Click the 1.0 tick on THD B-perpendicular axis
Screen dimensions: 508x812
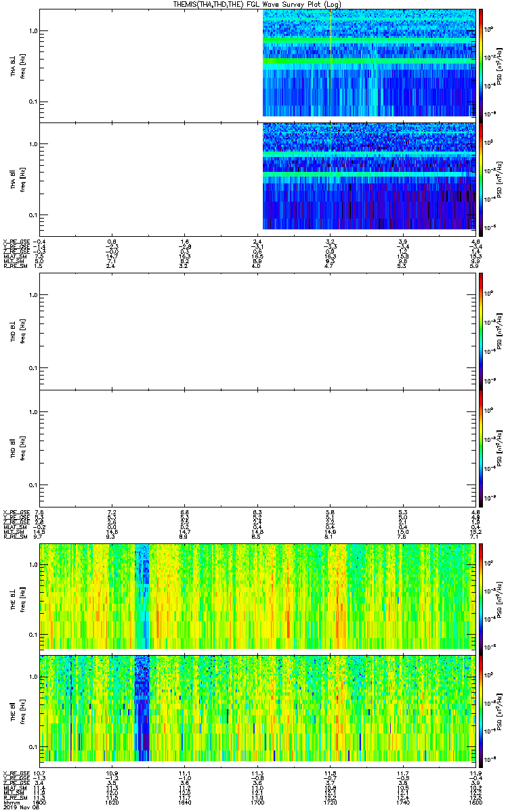pyautogui.click(x=33, y=295)
